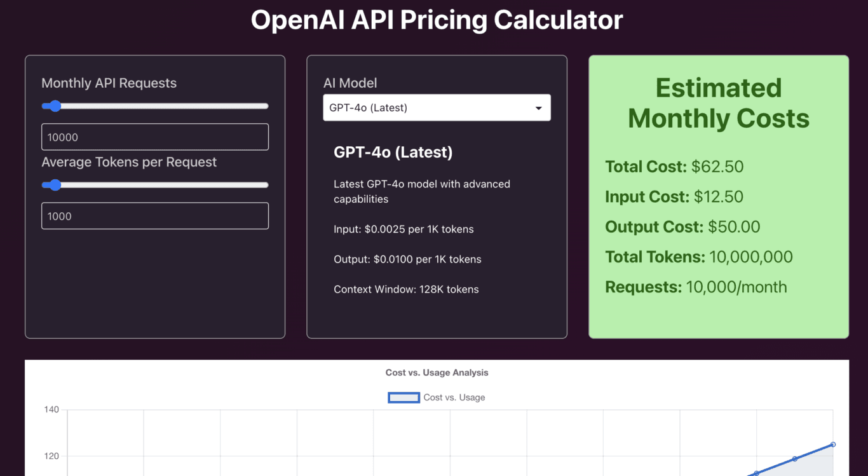
Task: Click the Cost vs. Usage legend swatch
Action: point(403,397)
